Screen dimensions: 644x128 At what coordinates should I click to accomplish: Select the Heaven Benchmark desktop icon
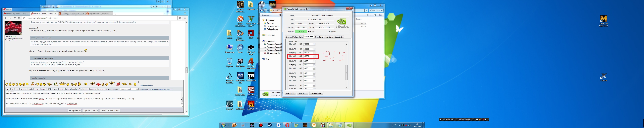(x=240, y=7)
